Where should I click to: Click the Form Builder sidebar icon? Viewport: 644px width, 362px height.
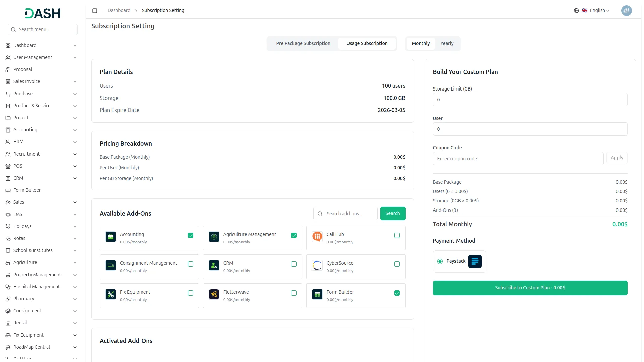(8, 190)
